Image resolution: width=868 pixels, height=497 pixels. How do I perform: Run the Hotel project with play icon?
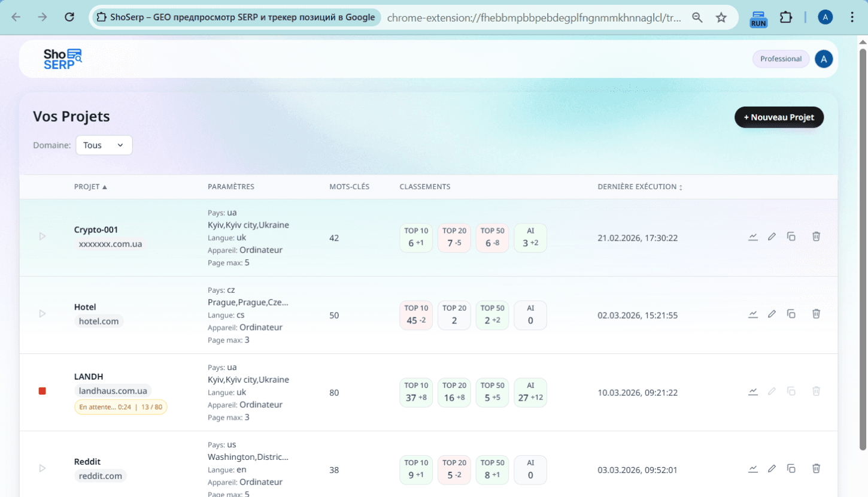tap(43, 314)
